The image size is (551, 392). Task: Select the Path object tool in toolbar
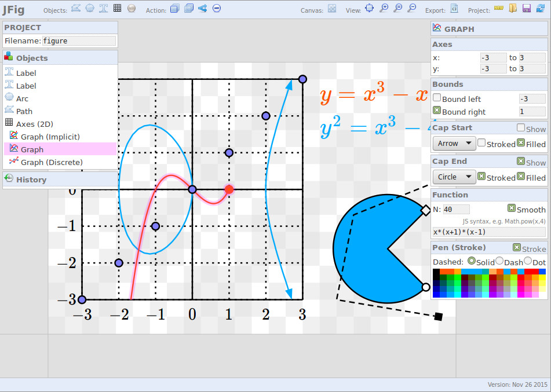click(x=76, y=8)
